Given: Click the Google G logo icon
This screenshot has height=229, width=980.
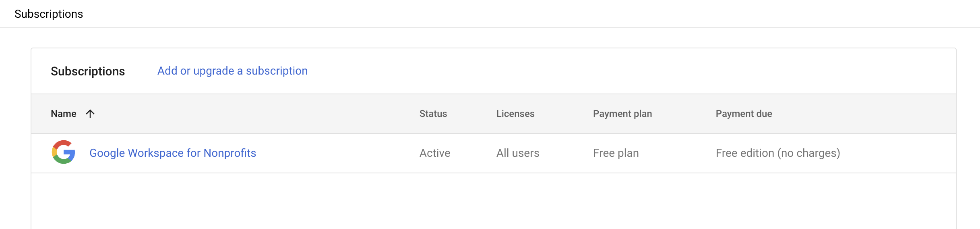Looking at the screenshot, I should [64, 152].
